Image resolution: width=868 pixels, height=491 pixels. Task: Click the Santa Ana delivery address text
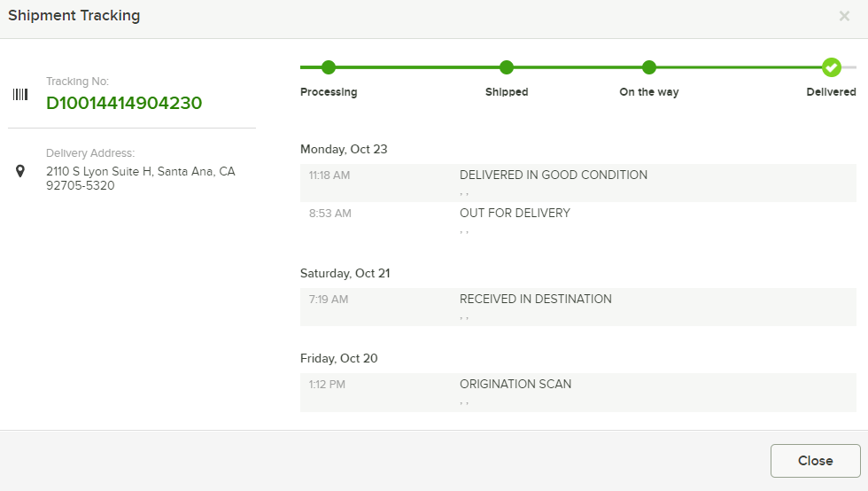tap(141, 178)
